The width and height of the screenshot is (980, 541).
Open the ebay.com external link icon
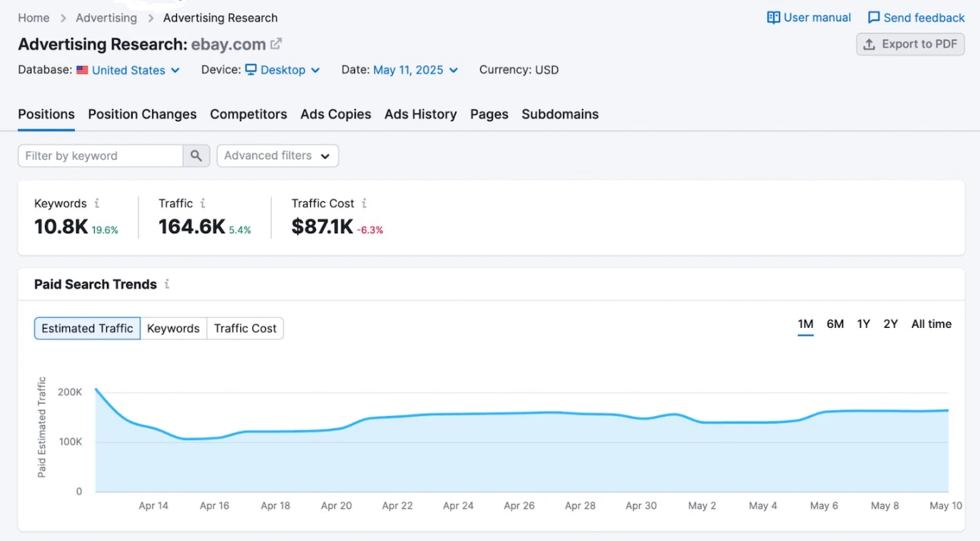pos(276,43)
